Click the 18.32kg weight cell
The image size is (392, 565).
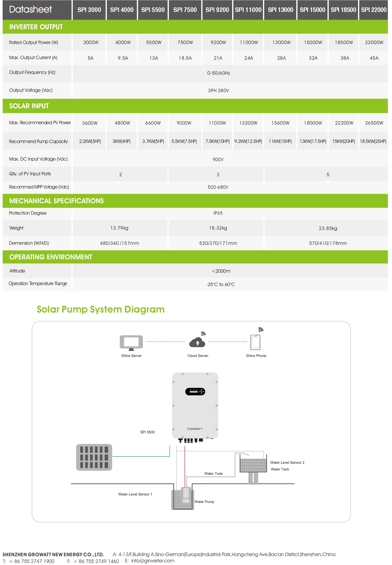[x=218, y=228]
